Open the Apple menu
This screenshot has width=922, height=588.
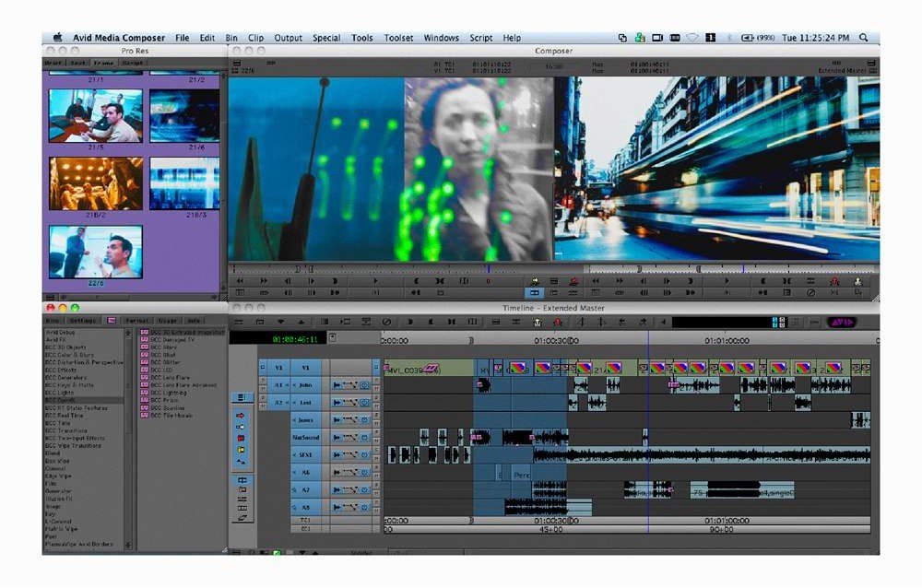[57, 38]
